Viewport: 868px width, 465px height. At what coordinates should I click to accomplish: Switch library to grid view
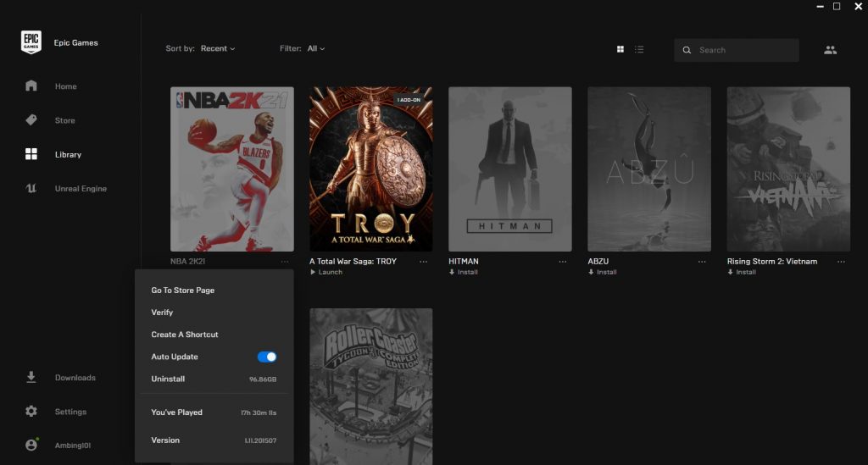click(620, 49)
